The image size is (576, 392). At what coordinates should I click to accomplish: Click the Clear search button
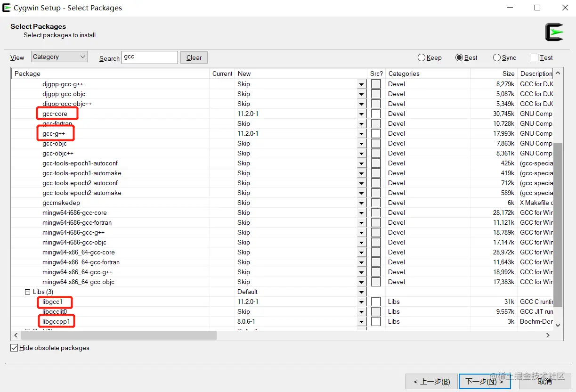point(194,57)
